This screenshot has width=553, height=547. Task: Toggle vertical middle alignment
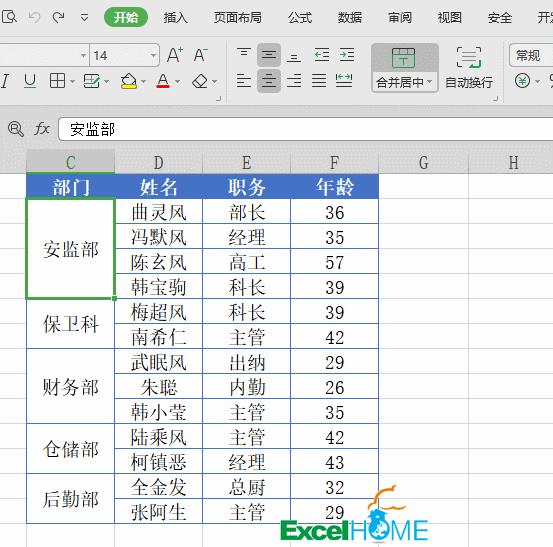269,55
